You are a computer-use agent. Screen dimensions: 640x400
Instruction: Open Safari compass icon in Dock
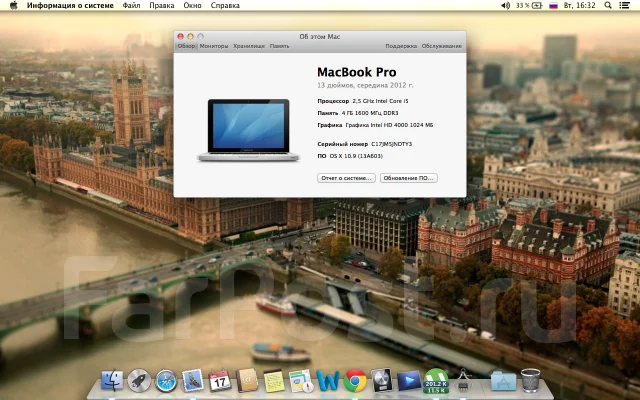click(x=166, y=380)
